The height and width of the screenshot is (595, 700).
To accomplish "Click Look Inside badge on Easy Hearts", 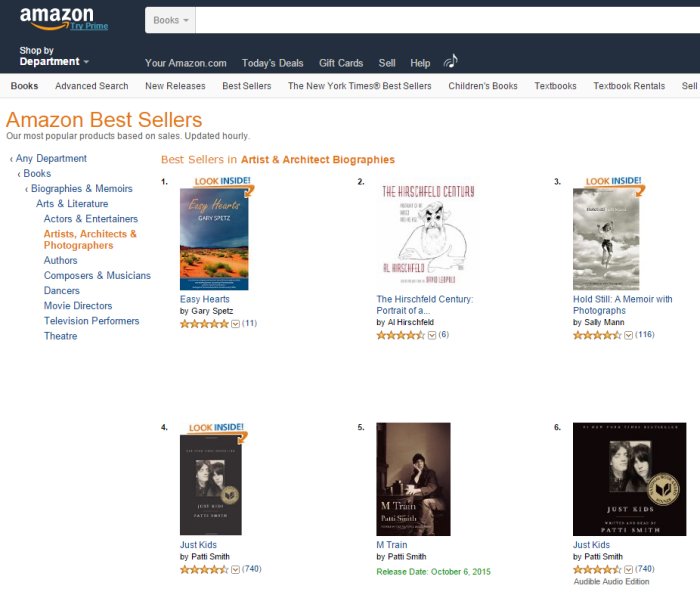I will click(217, 182).
